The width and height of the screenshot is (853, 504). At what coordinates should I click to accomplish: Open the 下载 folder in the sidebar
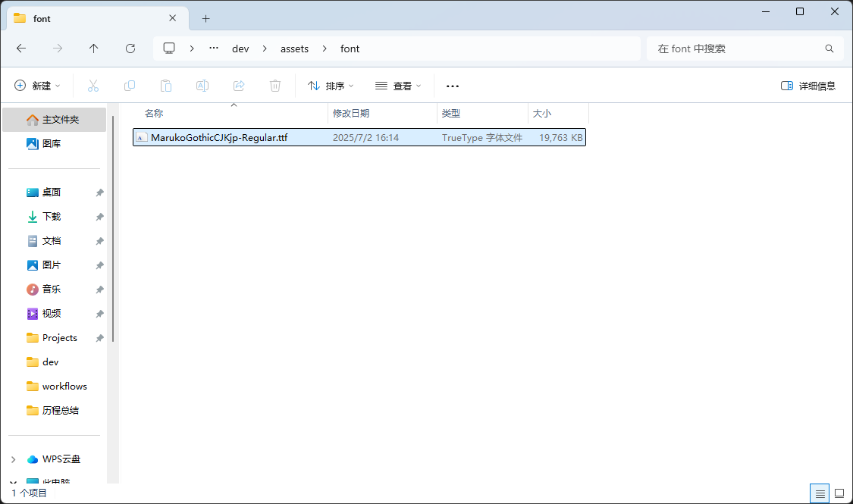coord(51,216)
